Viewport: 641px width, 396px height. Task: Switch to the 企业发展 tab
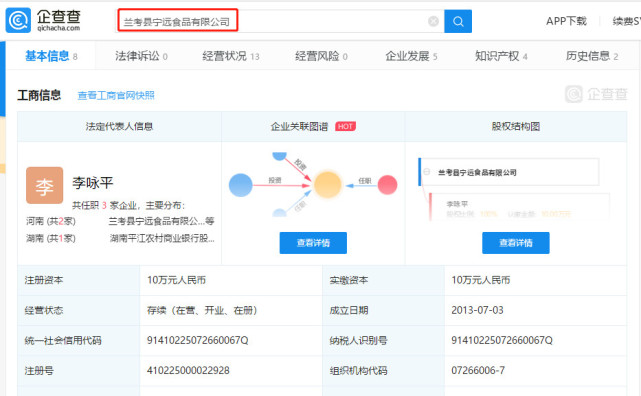[x=411, y=56]
